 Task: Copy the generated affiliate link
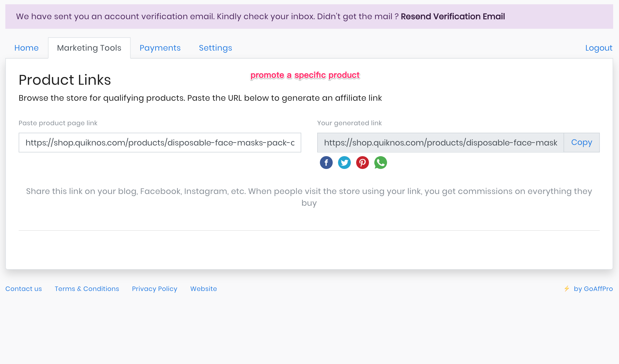click(x=581, y=143)
